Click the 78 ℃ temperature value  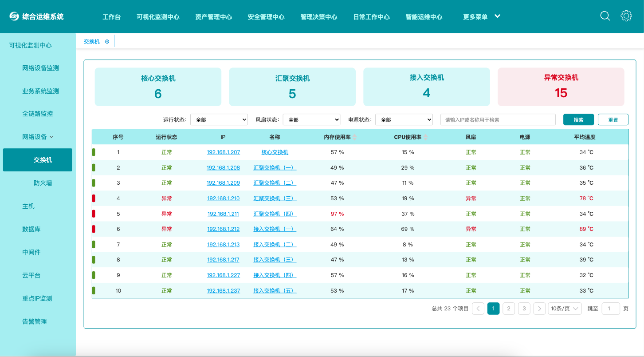tap(586, 198)
